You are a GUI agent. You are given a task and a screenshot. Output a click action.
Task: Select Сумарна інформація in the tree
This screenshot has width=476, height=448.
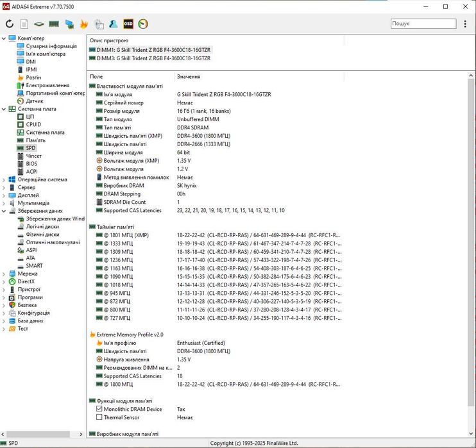click(x=51, y=46)
